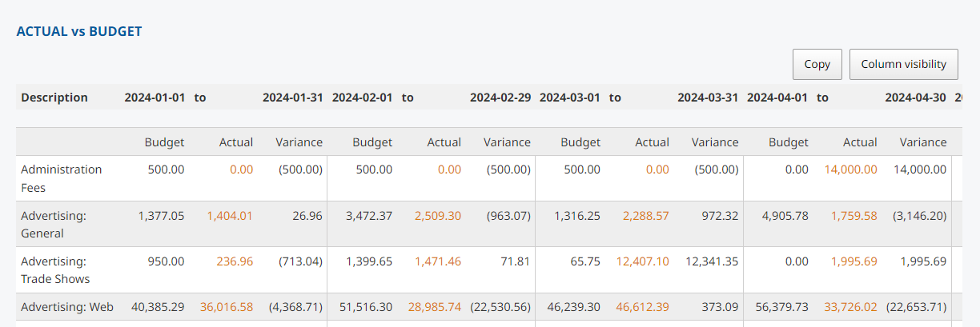
Task: Click Advertising: General actual 1,404.01
Action: point(230,215)
